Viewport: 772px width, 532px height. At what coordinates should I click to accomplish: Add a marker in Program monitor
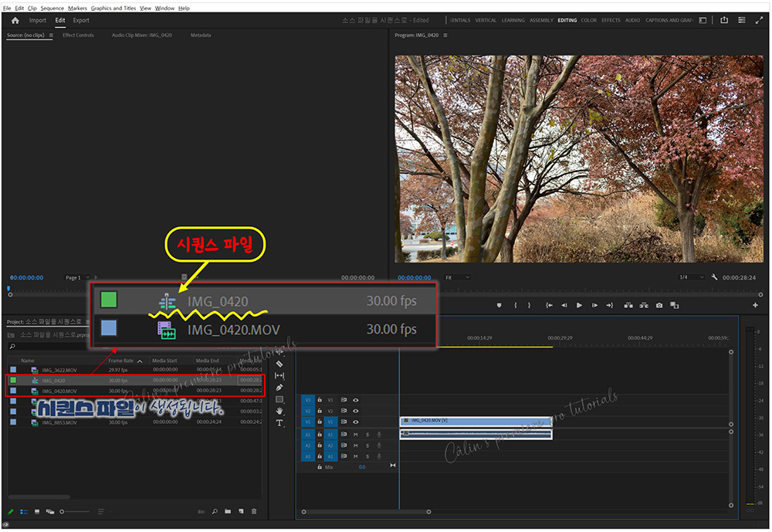pos(499,306)
